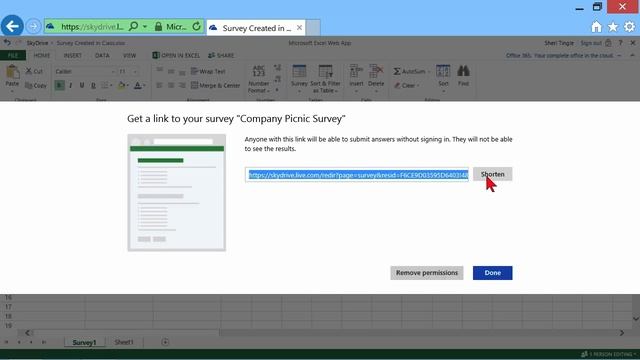640x360 pixels.
Task: Open the DATA ribbon tab
Action: [x=102, y=56]
